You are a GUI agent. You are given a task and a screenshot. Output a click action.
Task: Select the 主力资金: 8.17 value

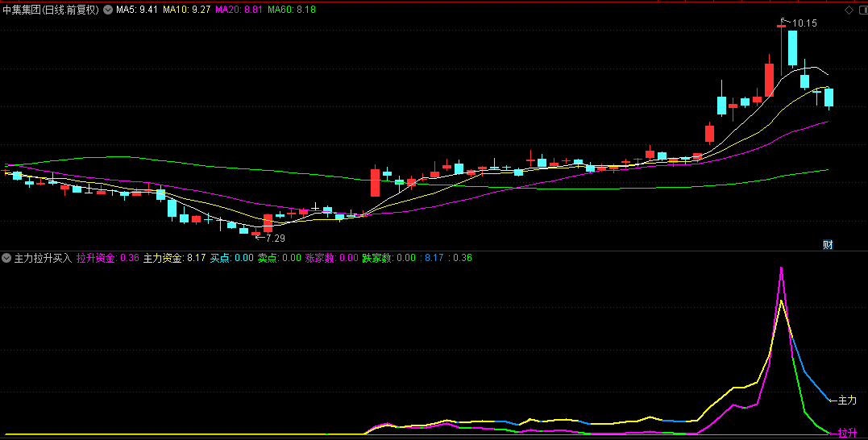click(174, 258)
